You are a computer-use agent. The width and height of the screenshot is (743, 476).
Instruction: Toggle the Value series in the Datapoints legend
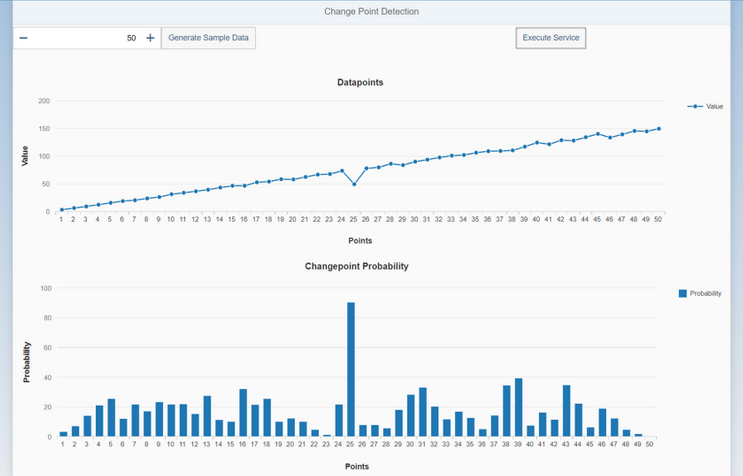point(714,106)
